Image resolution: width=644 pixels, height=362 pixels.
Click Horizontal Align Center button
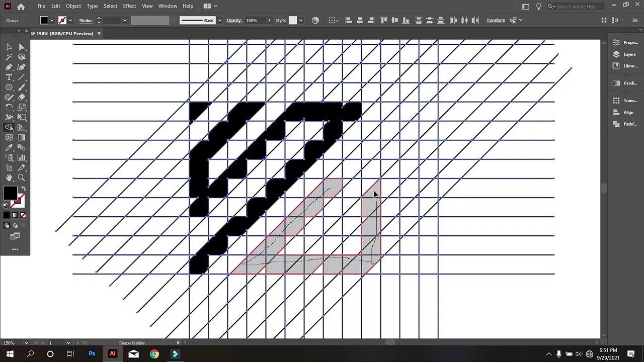360,20
